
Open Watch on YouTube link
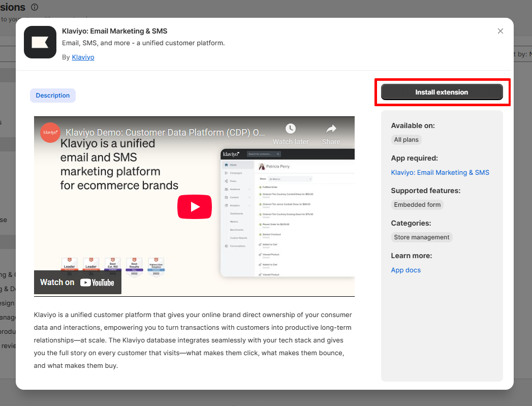77,282
